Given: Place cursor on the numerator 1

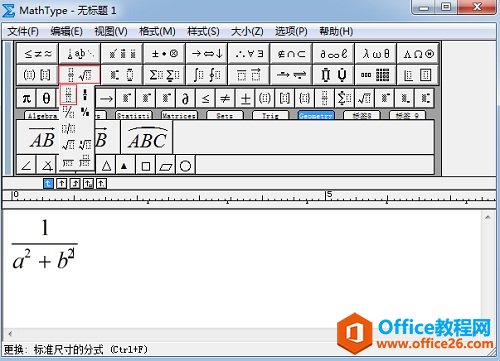Looking at the screenshot, I should (x=45, y=228).
